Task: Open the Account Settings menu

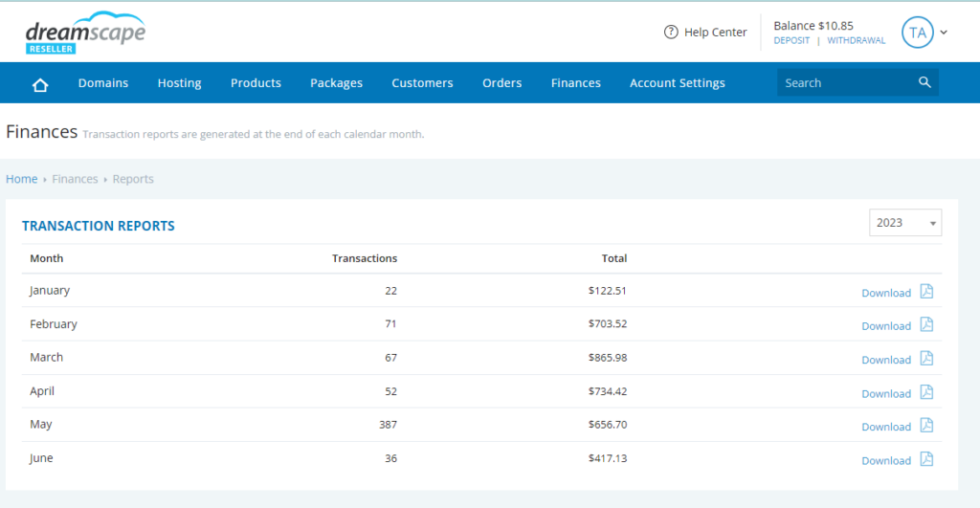Action: [x=677, y=83]
